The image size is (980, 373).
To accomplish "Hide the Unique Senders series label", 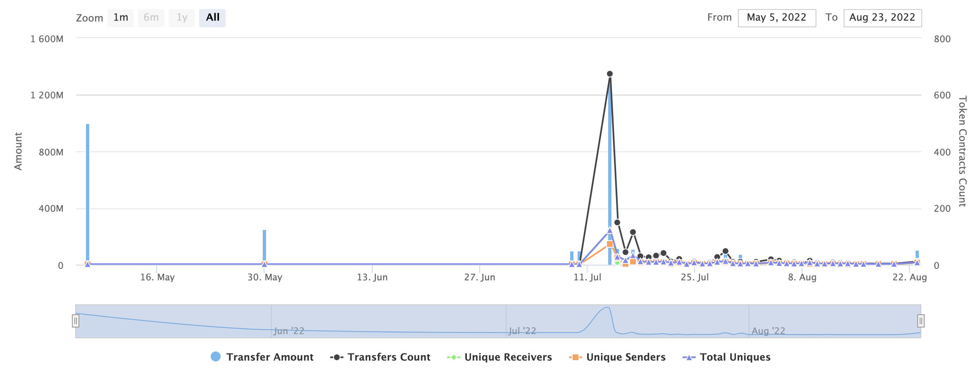I will tap(626, 357).
